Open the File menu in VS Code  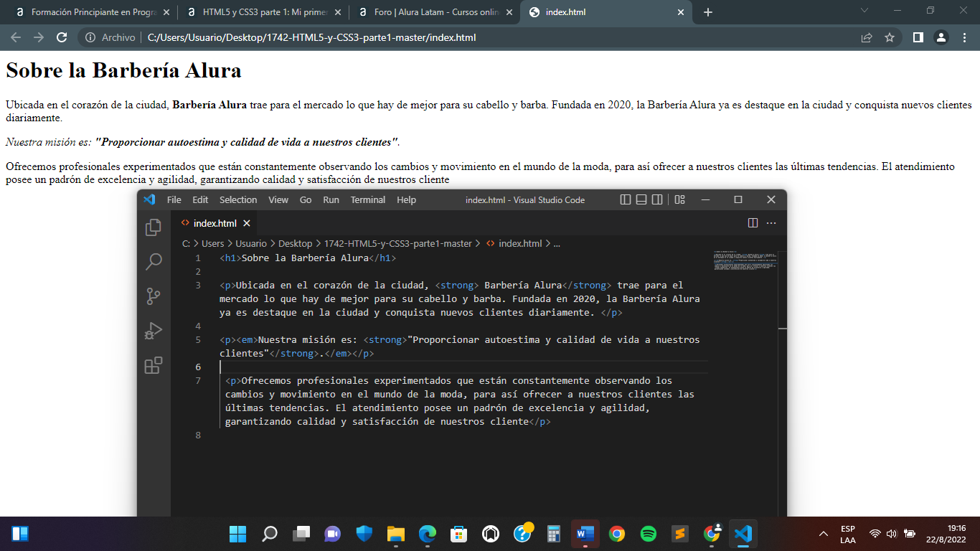[x=174, y=199]
